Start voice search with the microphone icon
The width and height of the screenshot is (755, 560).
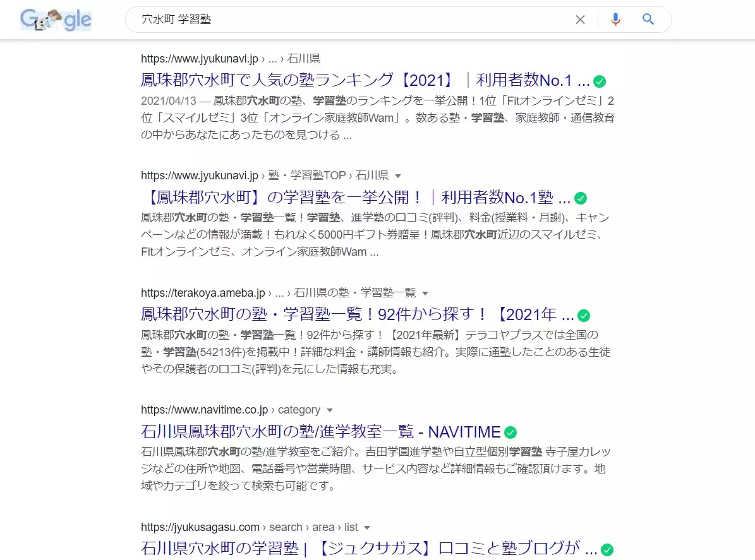pyautogui.click(x=615, y=19)
